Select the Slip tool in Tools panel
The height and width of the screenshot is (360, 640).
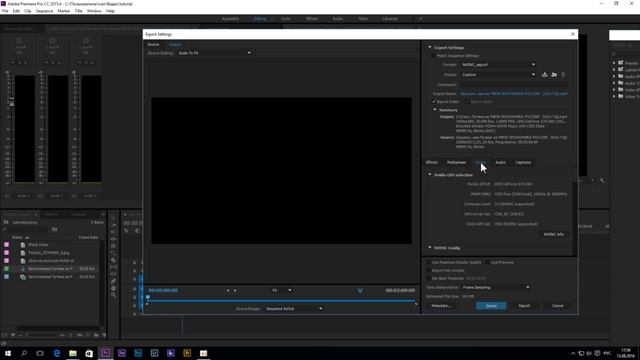coord(113,267)
